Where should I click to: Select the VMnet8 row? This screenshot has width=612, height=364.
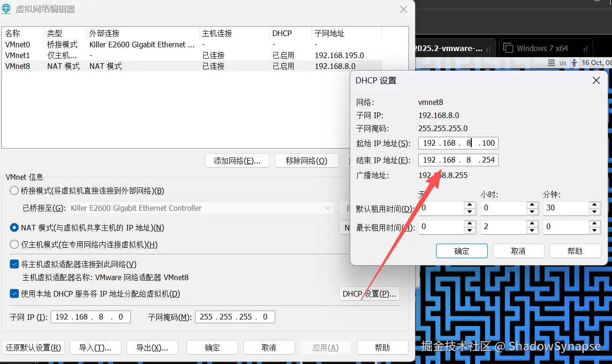click(x=192, y=66)
